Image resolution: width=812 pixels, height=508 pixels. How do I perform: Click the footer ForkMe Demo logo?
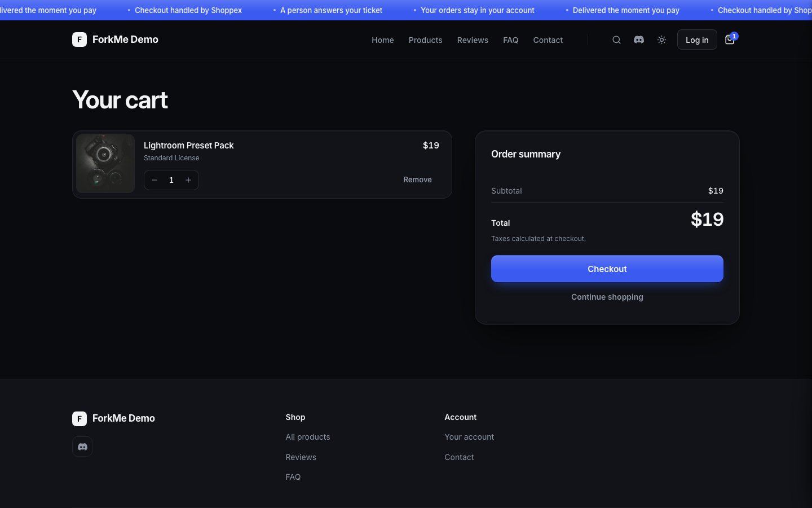(x=113, y=418)
